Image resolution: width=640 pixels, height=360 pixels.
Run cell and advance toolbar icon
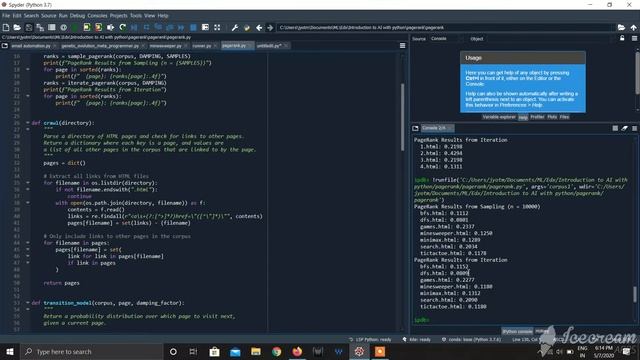click(x=98, y=27)
